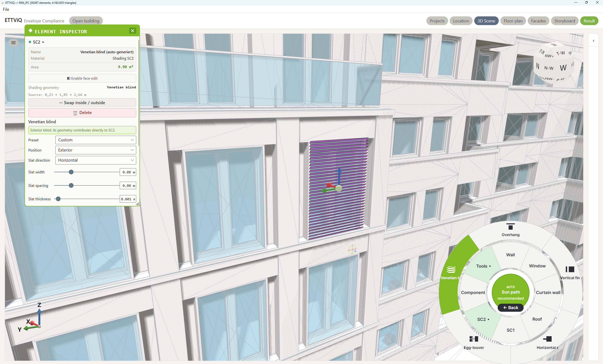This screenshot has width=603, height=364.
Task: Click the W face on navigation cube
Action: pos(563,68)
